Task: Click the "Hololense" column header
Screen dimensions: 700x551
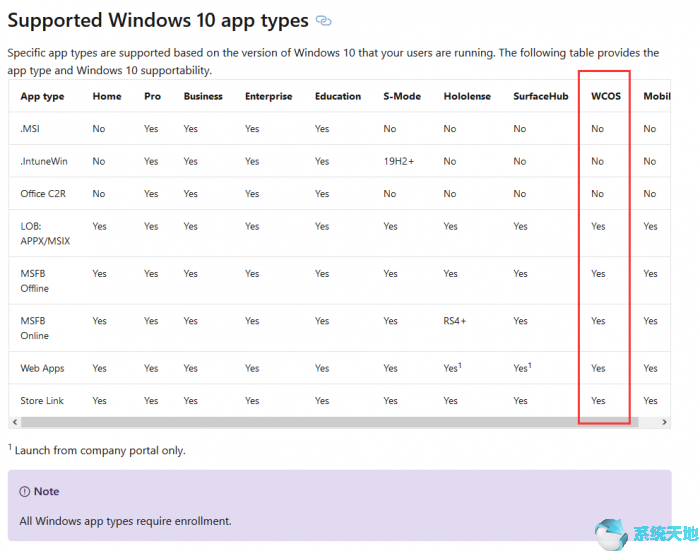Action: [467, 96]
